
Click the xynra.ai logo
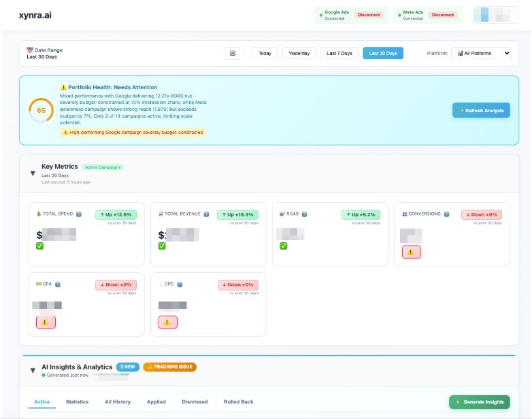tap(35, 15)
